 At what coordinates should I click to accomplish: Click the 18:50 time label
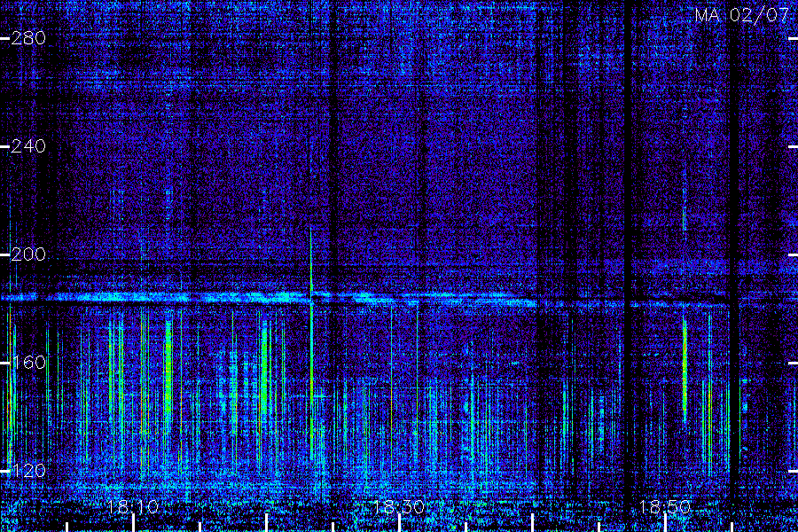point(665,506)
